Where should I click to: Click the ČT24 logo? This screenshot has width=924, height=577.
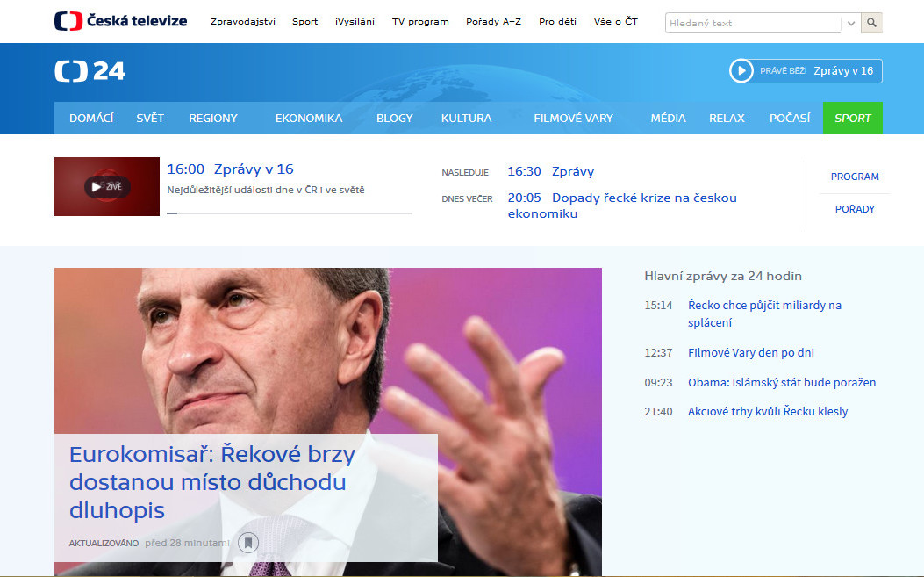tap(89, 71)
